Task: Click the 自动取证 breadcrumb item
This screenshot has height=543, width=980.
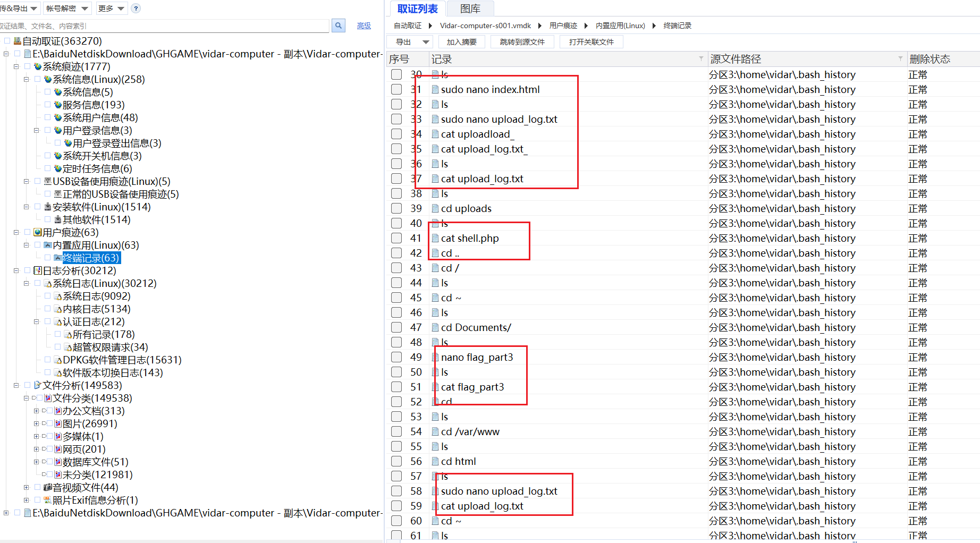Action: pyautogui.click(x=408, y=26)
